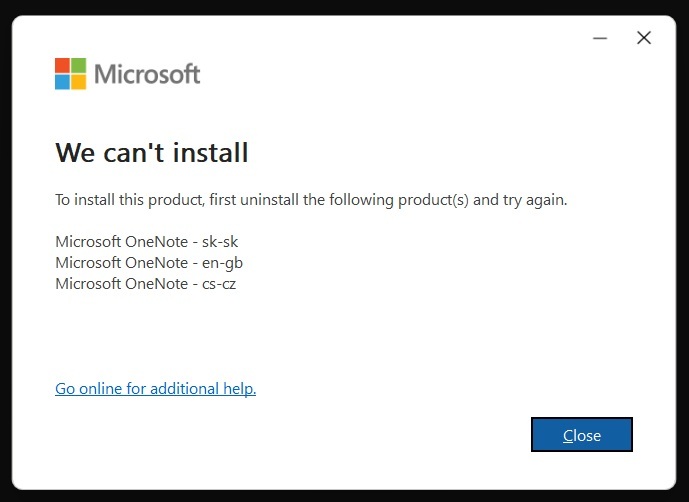
Task: Open the "Go online for additional help" link
Action: coord(155,388)
